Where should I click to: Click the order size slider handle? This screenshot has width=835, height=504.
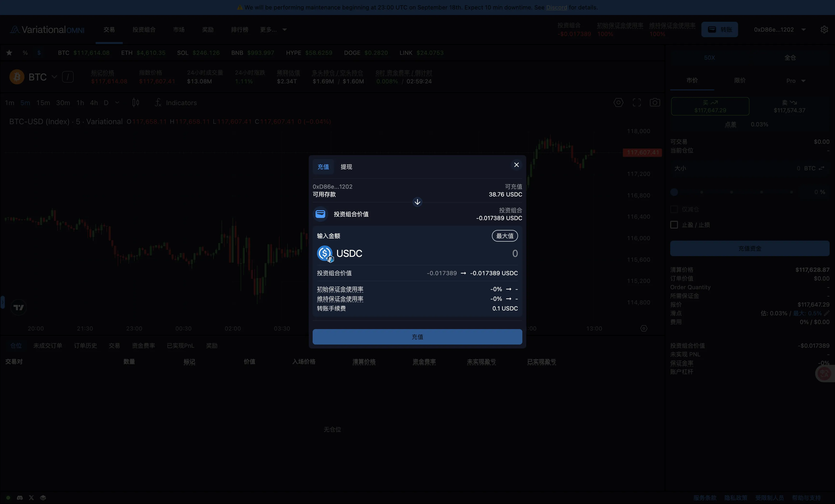[x=674, y=192]
